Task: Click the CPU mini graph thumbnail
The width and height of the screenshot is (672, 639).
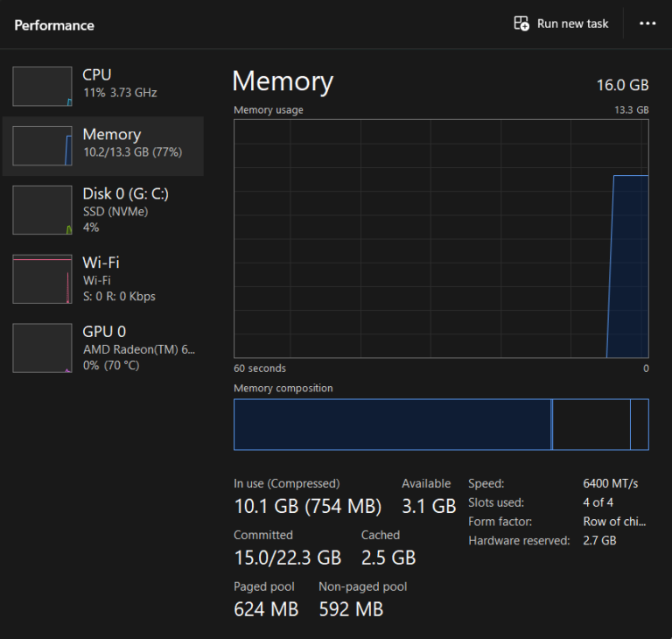Action: [x=42, y=86]
